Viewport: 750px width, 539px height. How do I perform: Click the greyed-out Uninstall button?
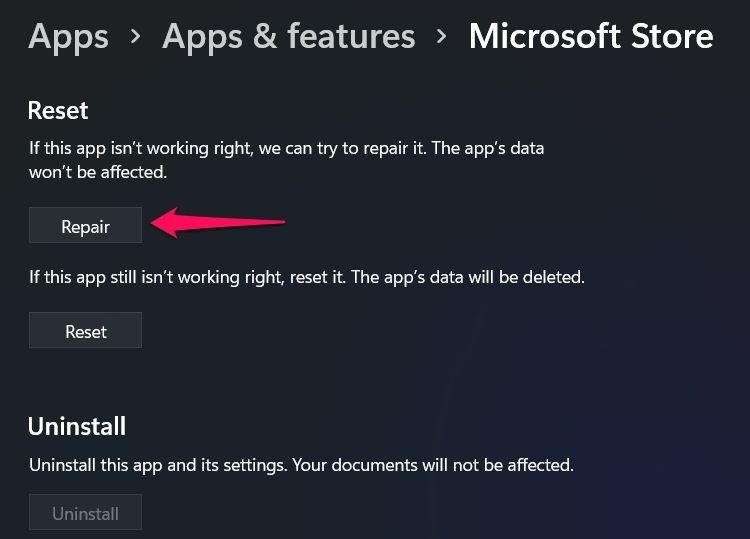(x=86, y=512)
